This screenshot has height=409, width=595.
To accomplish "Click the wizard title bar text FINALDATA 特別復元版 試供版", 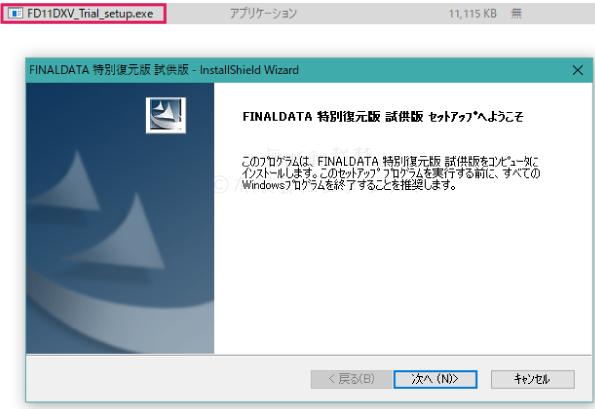I will pos(109,70).
